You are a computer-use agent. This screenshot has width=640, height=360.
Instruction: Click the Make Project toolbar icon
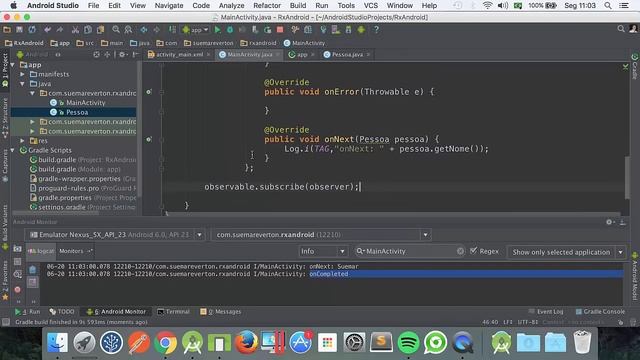point(172,29)
